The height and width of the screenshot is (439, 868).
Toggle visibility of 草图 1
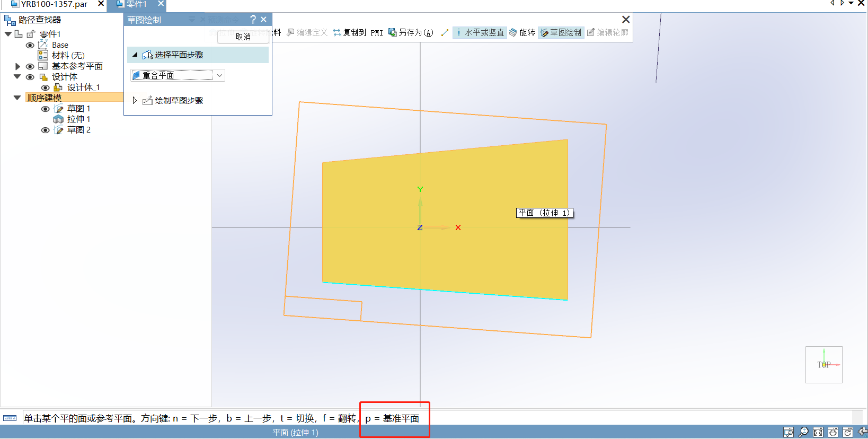(x=46, y=109)
